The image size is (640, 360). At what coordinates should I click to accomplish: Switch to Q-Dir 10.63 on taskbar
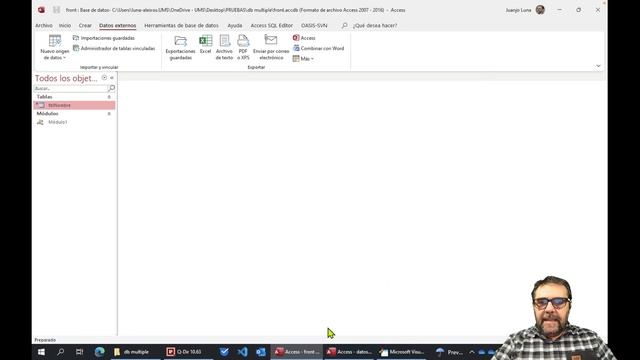coord(189,351)
